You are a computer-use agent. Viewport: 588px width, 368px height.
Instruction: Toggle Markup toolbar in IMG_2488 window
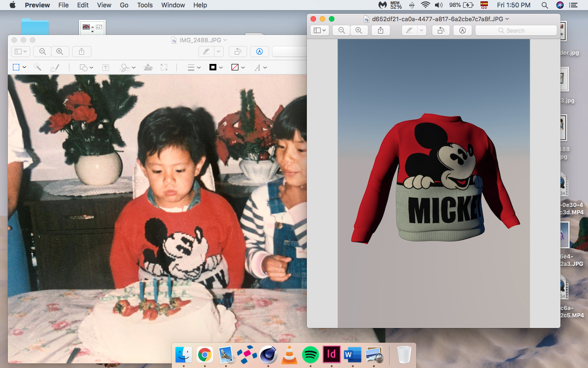tap(260, 52)
